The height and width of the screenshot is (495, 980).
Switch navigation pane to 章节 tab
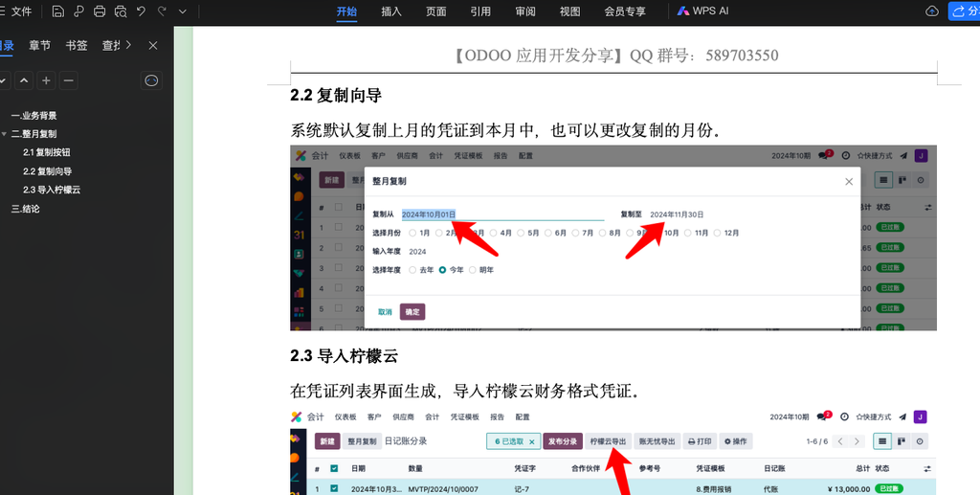coord(39,45)
